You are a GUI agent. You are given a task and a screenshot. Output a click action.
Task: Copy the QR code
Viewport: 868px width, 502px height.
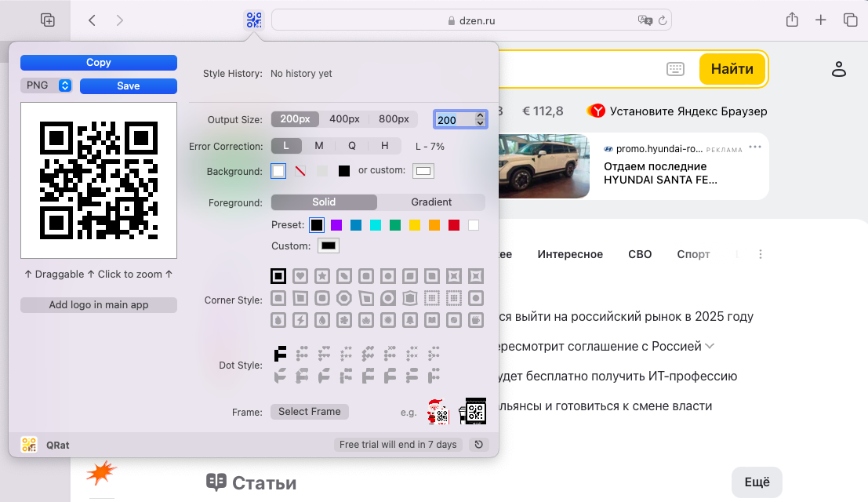[99, 63]
